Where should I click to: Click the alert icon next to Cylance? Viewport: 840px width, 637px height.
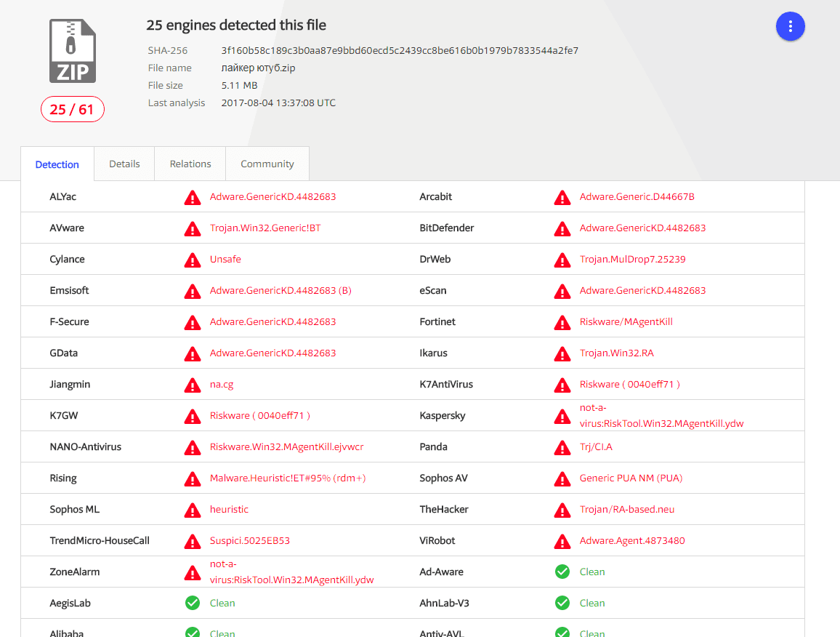tap(192, 260)
